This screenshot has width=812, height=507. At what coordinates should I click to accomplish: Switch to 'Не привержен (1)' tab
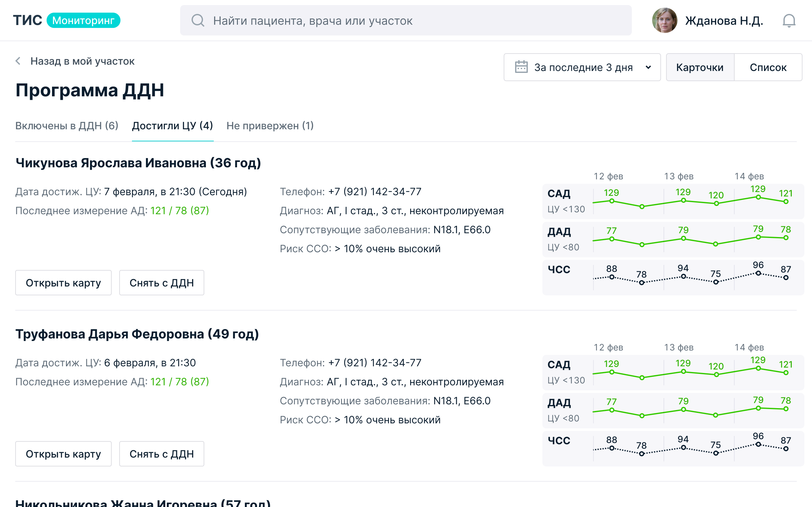[x=270, y=126]
